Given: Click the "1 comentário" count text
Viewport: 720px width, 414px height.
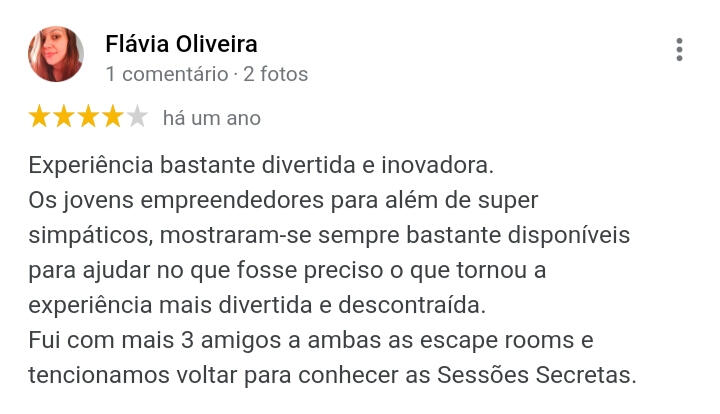Looking at the screenshot, I should point(166,74).
